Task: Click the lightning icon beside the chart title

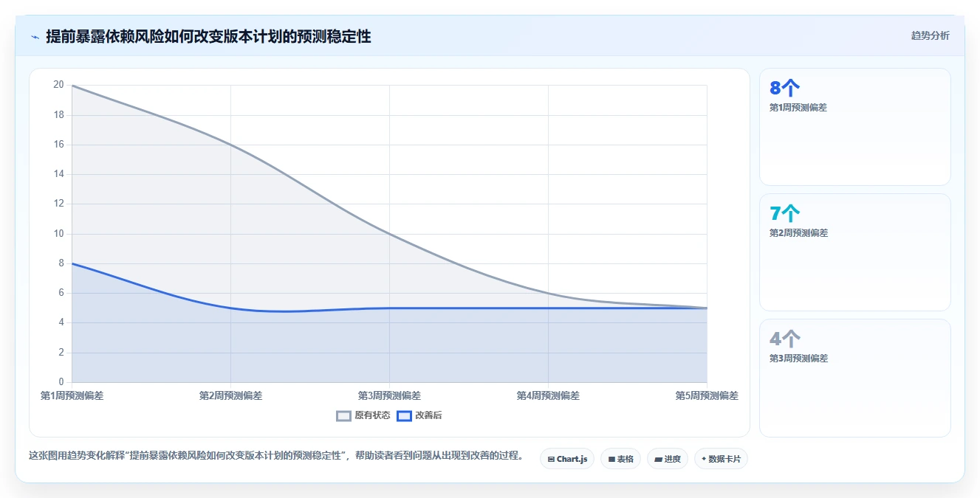Action: pyautogui.click(x=35, y=36)
